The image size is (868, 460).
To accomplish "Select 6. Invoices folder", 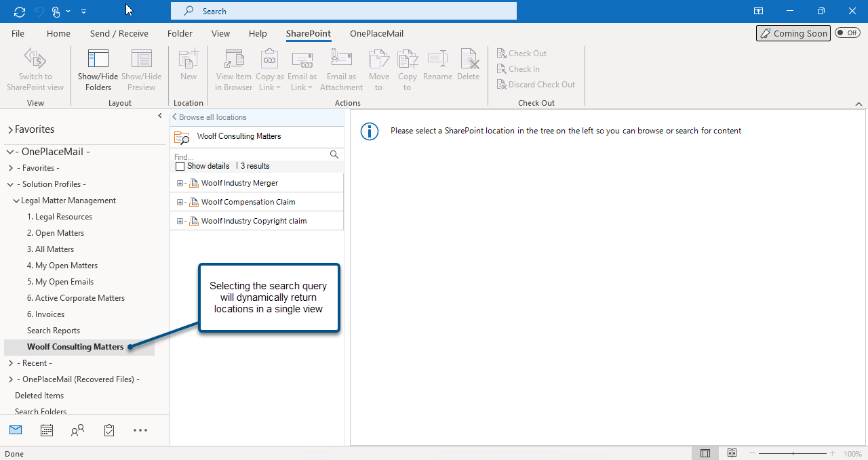I will (45, 314).
